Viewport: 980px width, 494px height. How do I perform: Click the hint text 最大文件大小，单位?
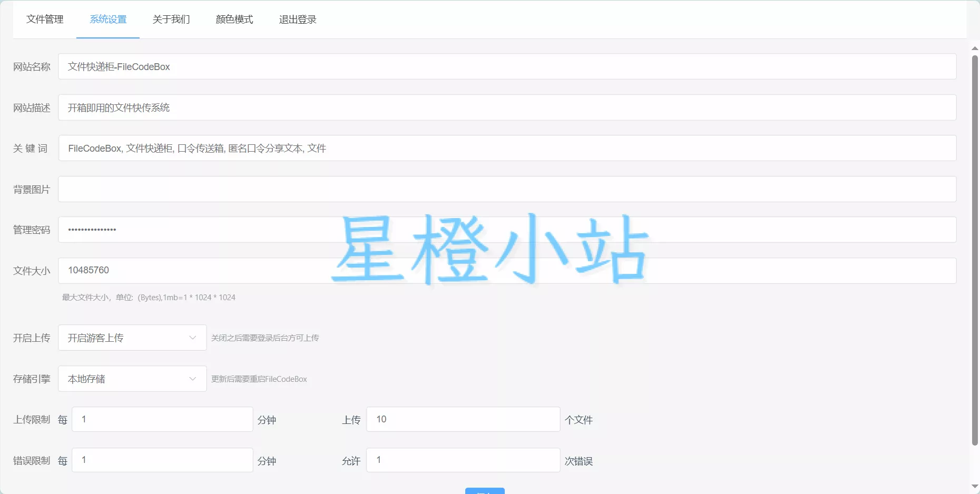pyautogui.click(x=149, y=298)
